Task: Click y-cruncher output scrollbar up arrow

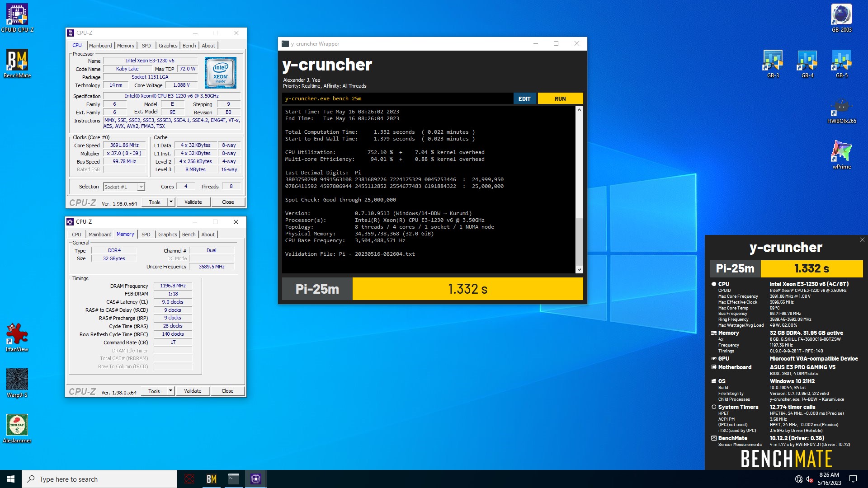Action: click(579, 110)
